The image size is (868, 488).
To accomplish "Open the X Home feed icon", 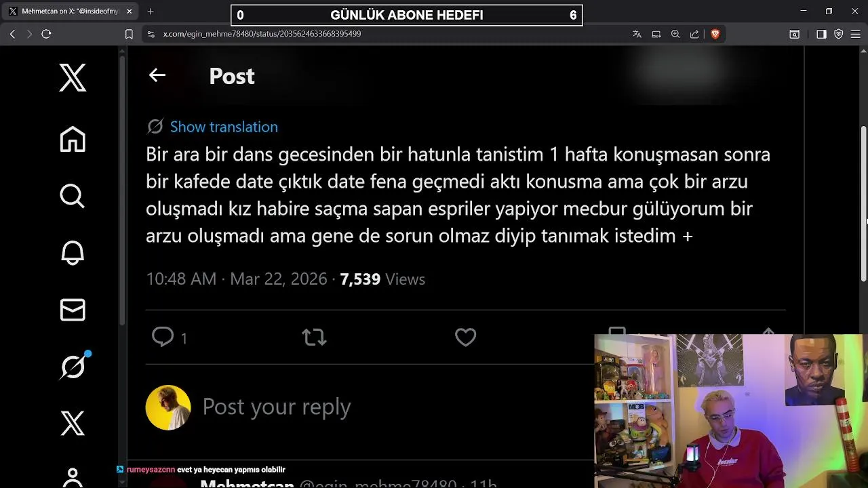I will (73, 139).
